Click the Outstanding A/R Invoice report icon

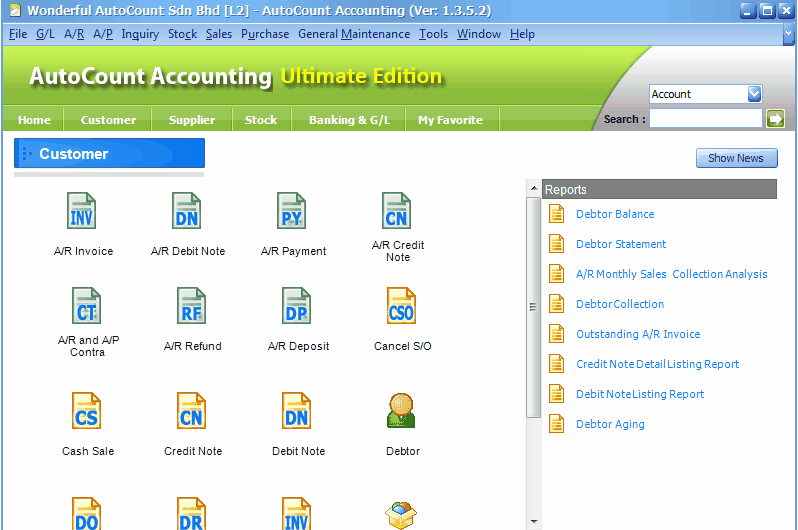(556, 334)
